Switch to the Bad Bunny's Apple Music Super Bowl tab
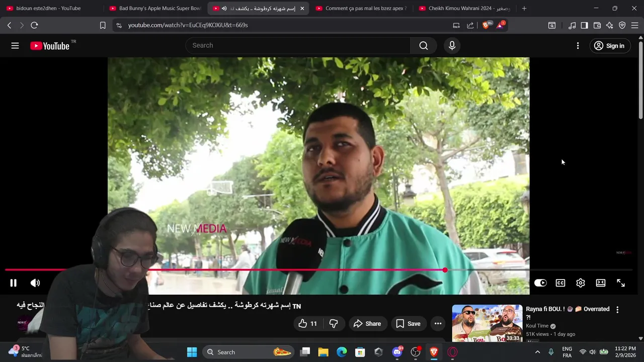The height and width of the screenshot is (362, 644). pos(155,9)
